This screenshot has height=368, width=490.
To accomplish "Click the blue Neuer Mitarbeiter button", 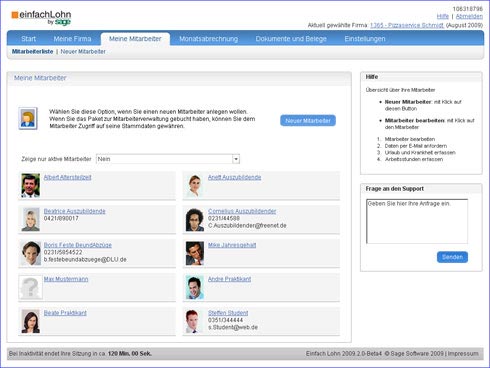I will [x=308, y=121].
